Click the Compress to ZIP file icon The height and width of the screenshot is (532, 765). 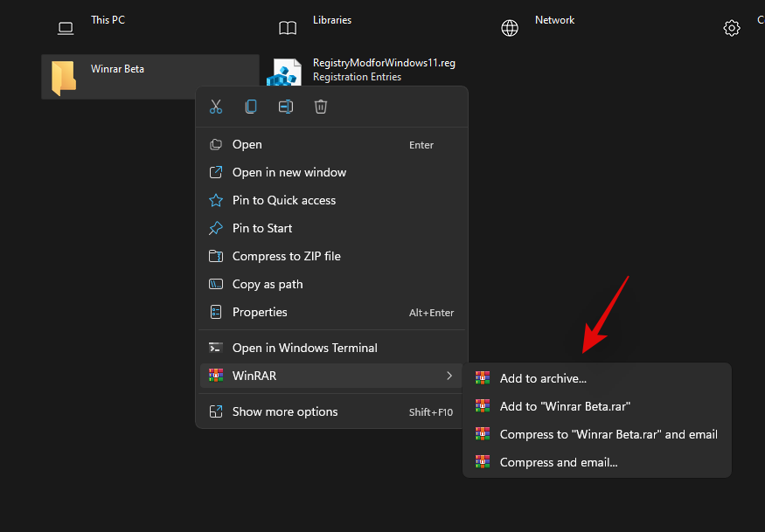click(216, 256)
